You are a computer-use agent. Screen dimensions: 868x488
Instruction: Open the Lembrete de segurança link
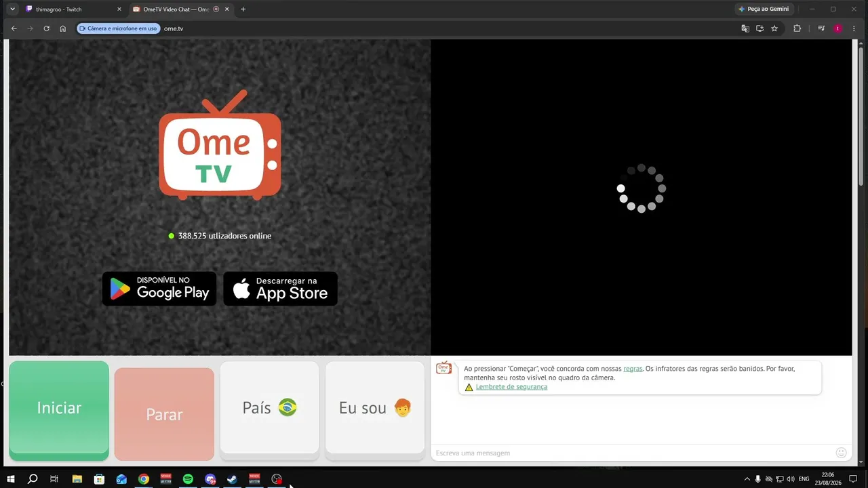(511, 387)
